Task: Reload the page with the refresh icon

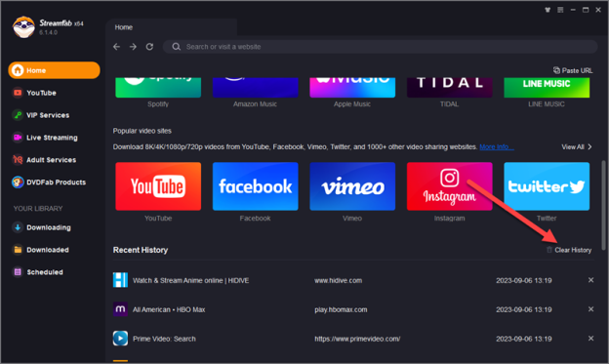Action: click(x=149, y=47)
